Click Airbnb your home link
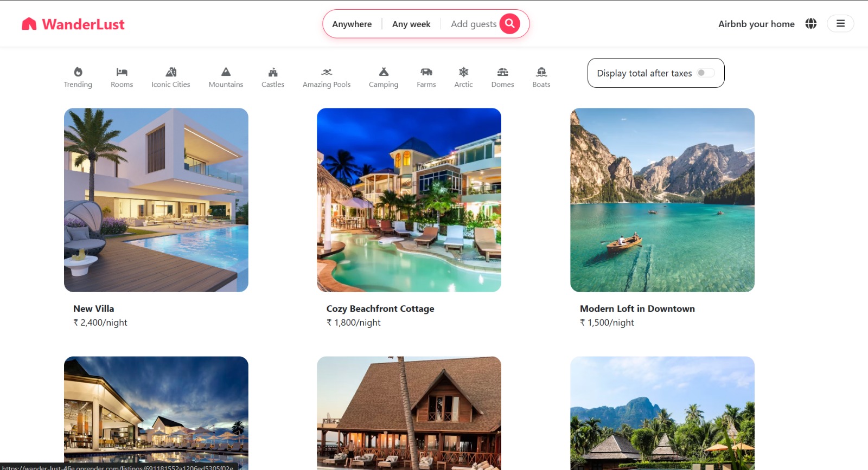This screenshot has height=470, width=868. (x=756, y=24)
